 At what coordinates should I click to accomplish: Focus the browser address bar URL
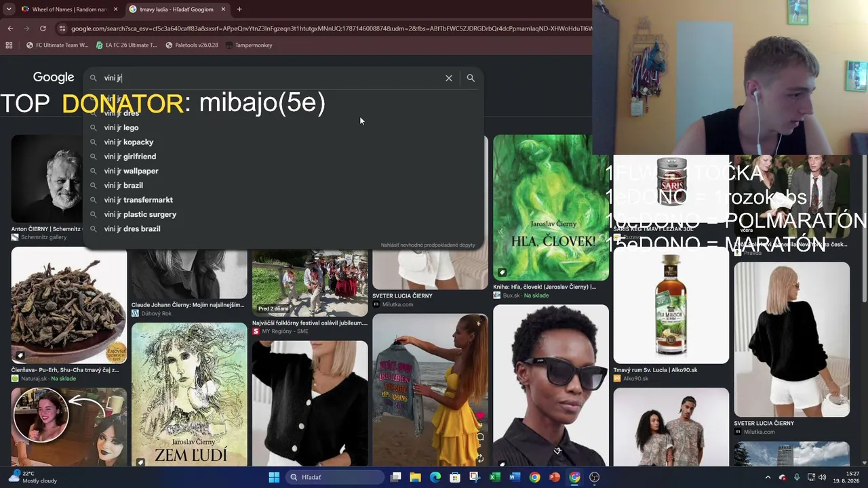pos(331,28)
